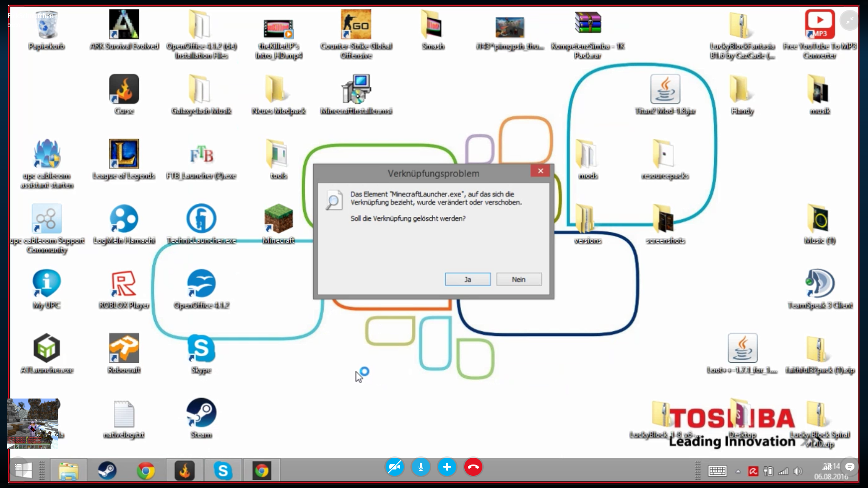Select the LogMeIn Hamachi icon
868x488 pixels.
(124, 224)
